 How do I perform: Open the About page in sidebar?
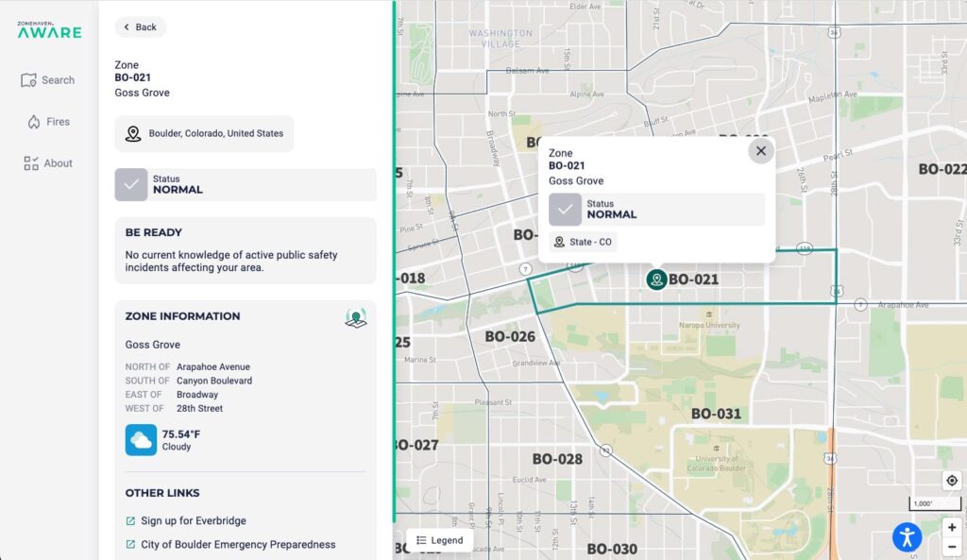click(x=48, y=163)
